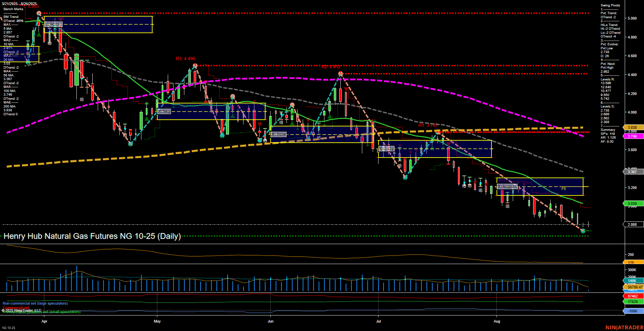Toggle the Non-commercial net (large speculators) legend

point(35,303)
